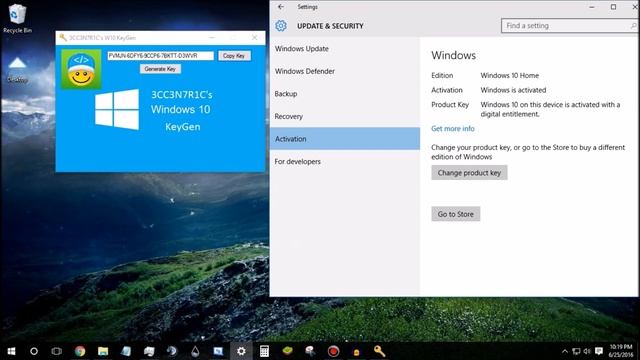Click 'Windows is activated' status text

(x=513, y=90)
